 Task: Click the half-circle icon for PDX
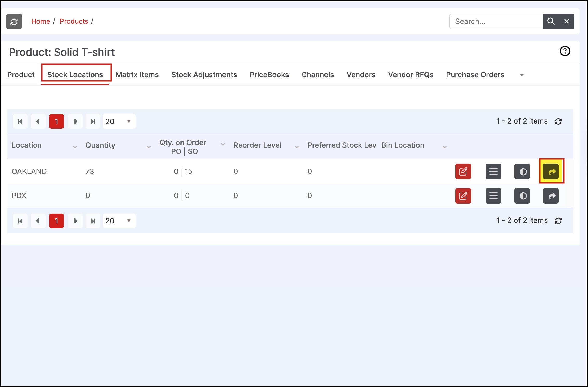(x=522, y=196)
